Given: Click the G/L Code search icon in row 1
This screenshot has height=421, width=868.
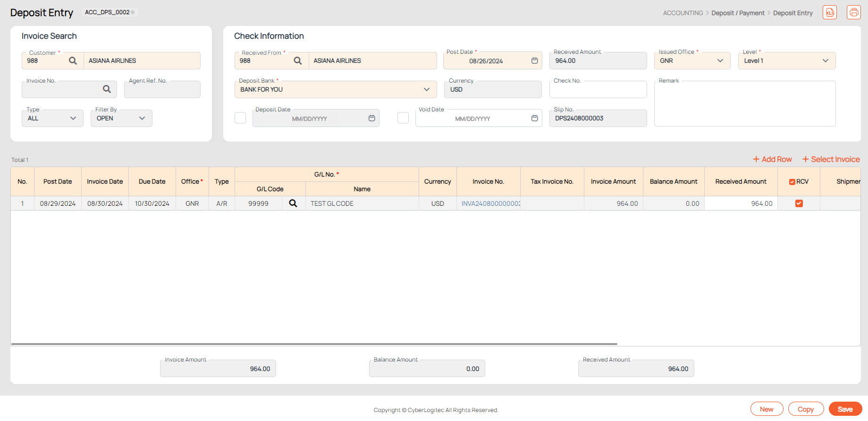Looking at the screenshot, I should pyautogui.click(x=293, y=203).
